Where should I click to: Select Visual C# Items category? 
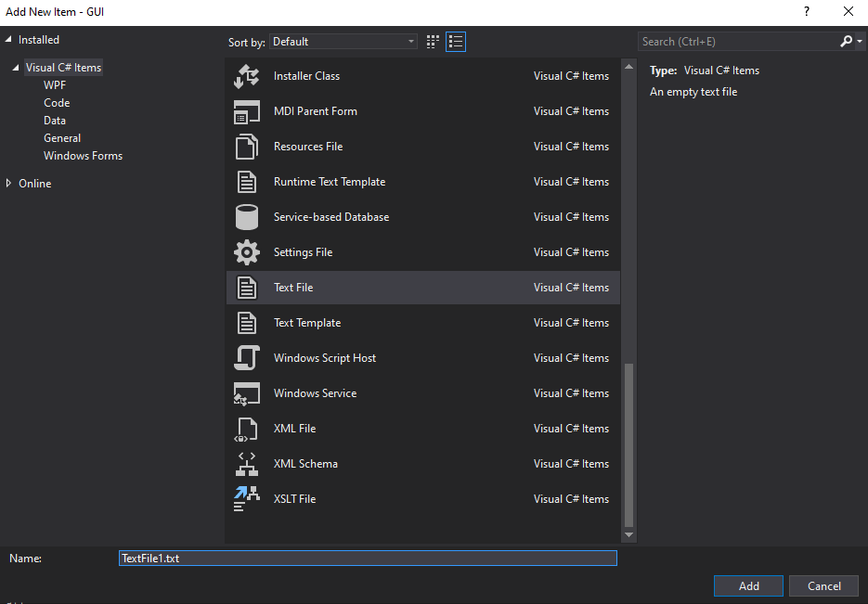click(x=63, y=68)
